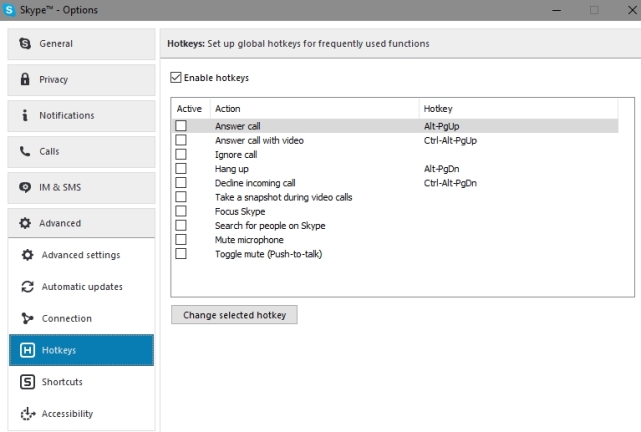Click the IM & SMS chat bubble icon
Screen dimensions: 641x432
coord(25,187)
